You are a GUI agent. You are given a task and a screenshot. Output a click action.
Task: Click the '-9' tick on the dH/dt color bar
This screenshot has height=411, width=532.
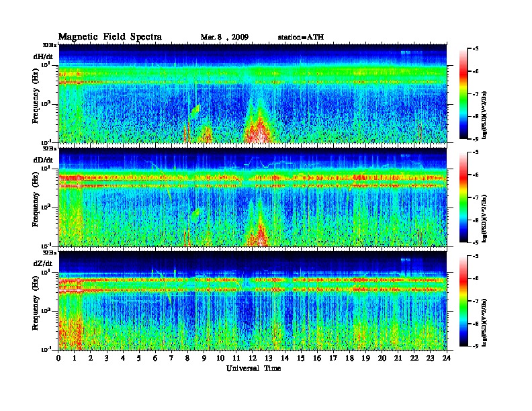[476, 139]
